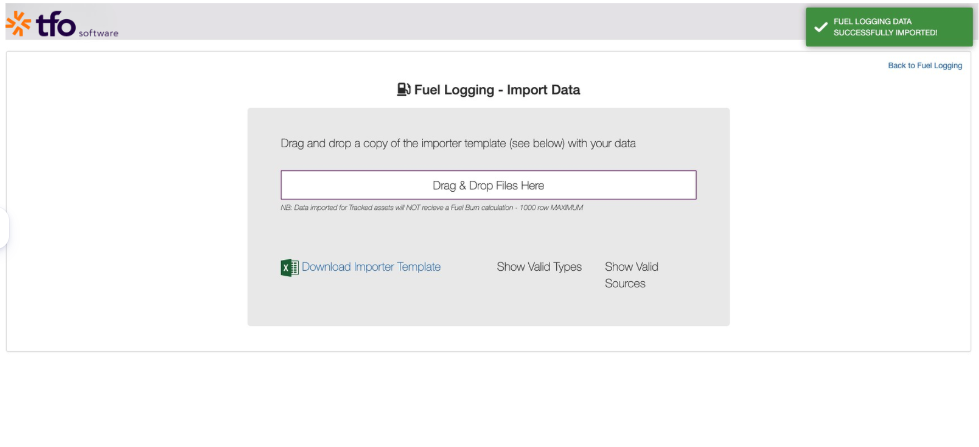This screenshot has width=979, height=447.
Task: Click the fuel pump icon beside the heading
Action: point(404,90)
